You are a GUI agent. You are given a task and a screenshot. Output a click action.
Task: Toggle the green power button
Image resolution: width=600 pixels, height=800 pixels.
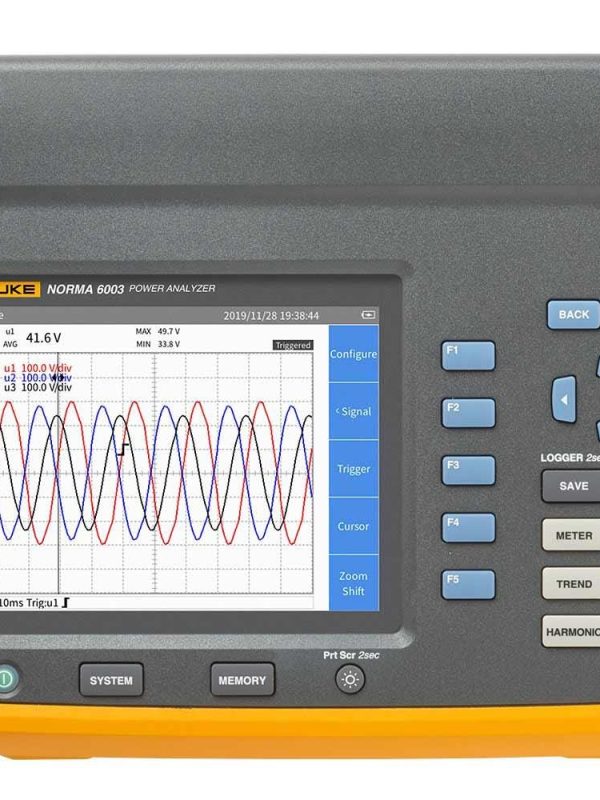pyautogui.click(x=6, y=679)
